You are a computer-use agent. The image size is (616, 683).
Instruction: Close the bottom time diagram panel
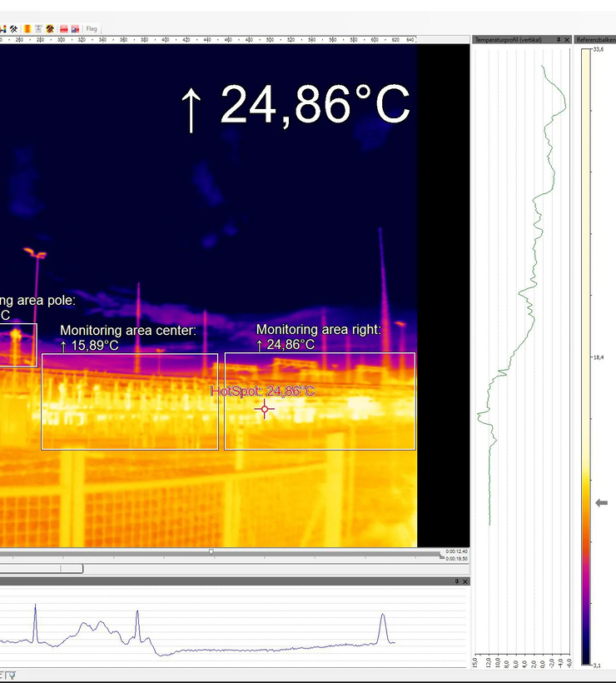[465, 581]
